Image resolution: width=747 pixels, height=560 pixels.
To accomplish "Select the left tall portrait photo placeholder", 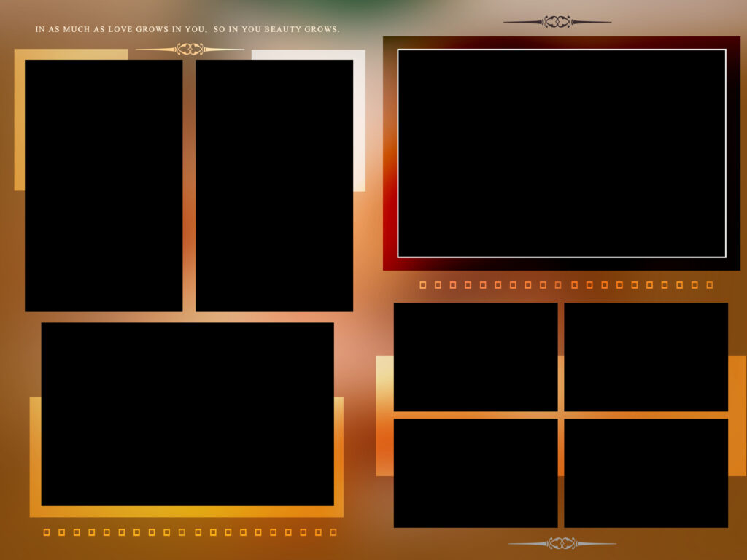I will pos(104,186).
